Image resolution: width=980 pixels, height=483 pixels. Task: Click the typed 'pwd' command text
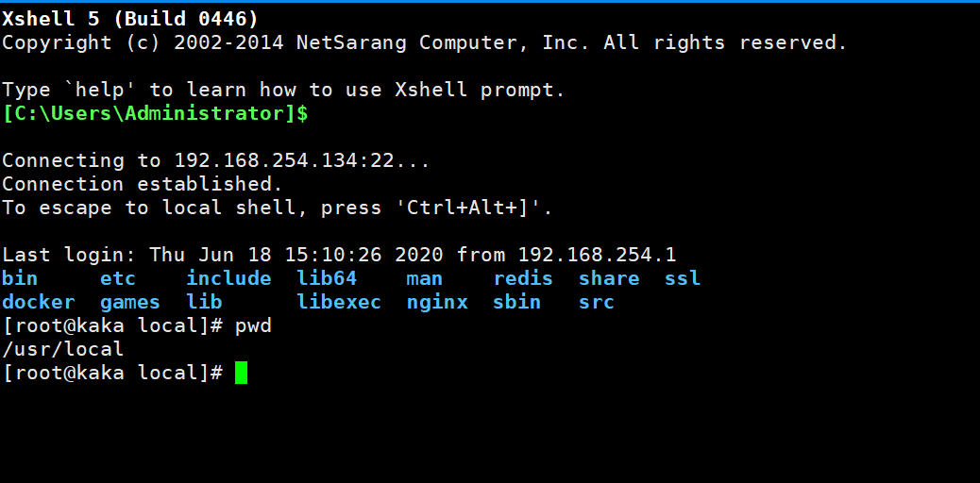253,326
